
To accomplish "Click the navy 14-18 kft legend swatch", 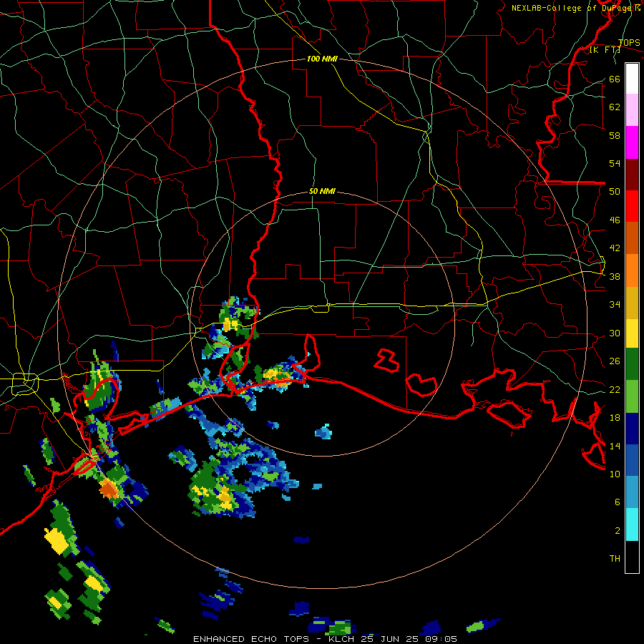I will tap(632, 429).
